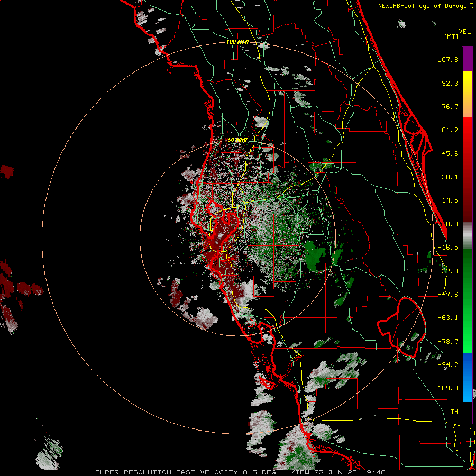Pick the red segment of the color bar
Image resolution: width=476 pixels, height=476 pixels.
(x=467, y=169)
